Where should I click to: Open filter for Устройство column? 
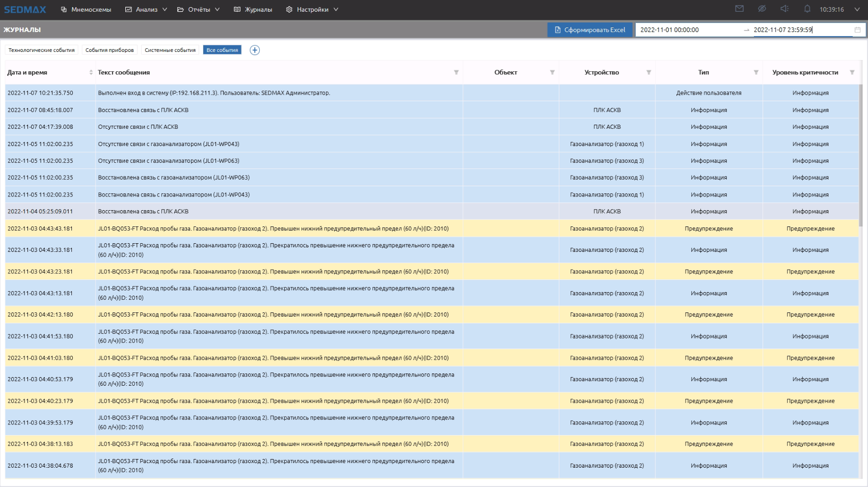point(648,72)
